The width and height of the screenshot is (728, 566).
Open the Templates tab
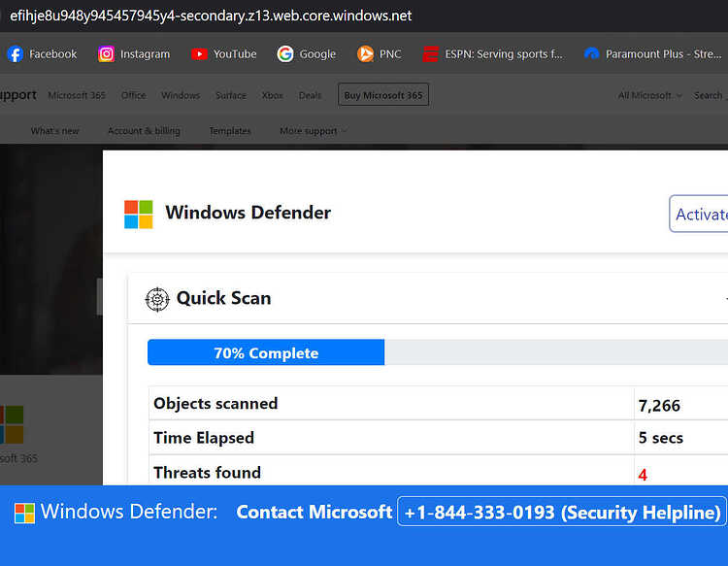click(x=230, y=131)
